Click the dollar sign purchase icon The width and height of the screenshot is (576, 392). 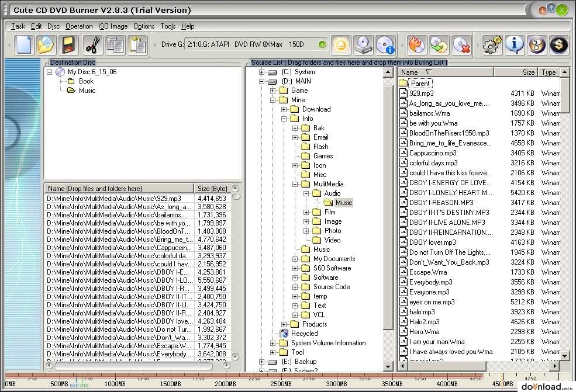coord(558,45)
